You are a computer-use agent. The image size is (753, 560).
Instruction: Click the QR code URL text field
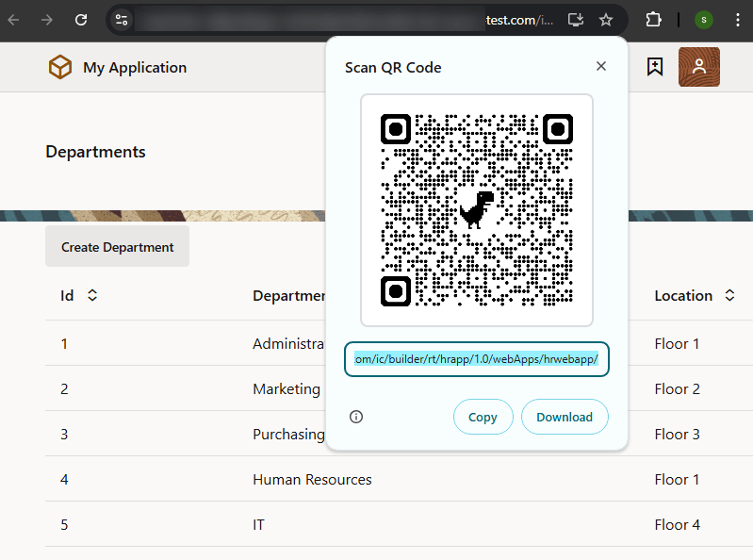click(476, 359)
